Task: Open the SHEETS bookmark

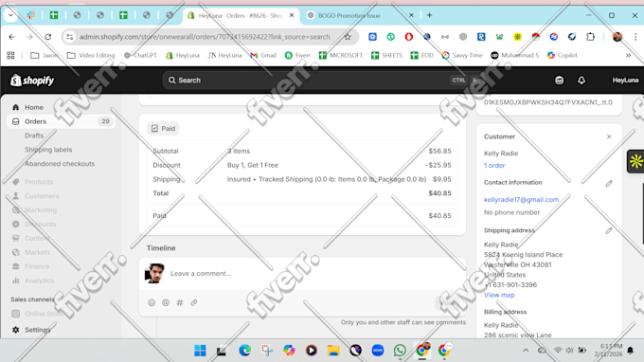Action: 386,55
